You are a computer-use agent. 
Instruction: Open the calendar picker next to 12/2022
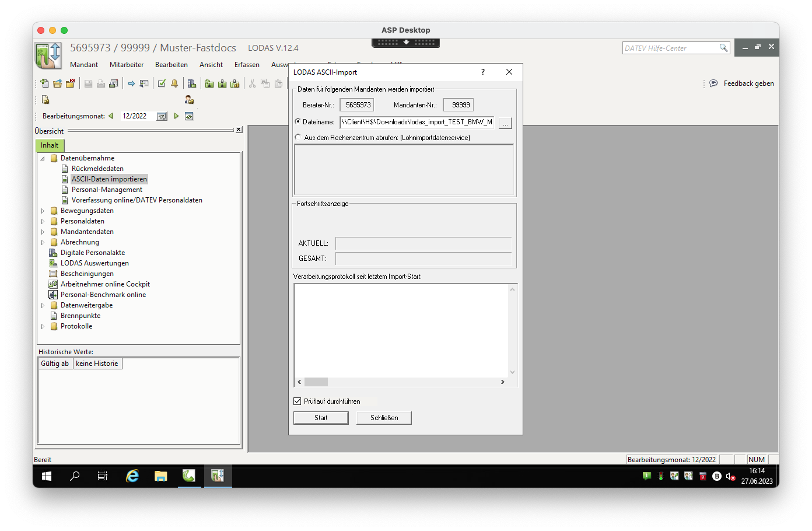pos(162,116)
